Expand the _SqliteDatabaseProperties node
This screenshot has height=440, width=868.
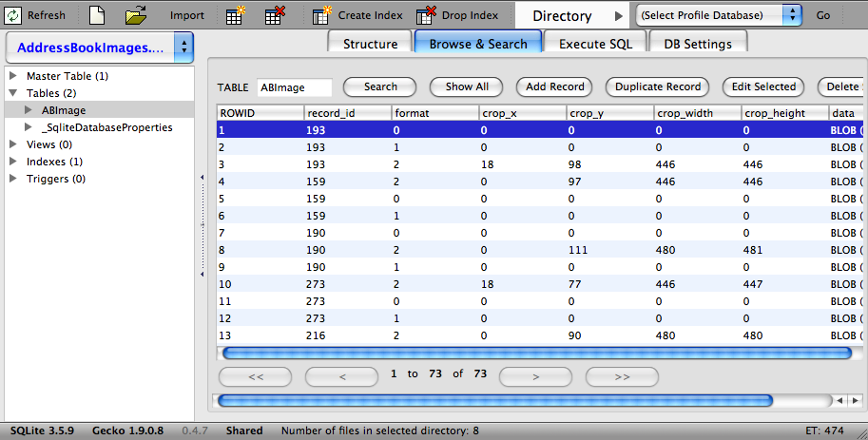29,126
